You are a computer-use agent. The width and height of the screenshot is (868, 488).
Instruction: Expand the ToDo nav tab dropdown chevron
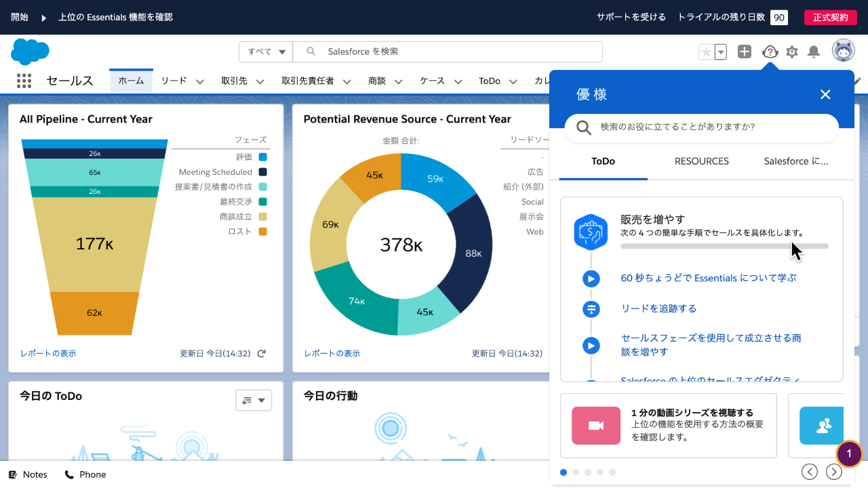coord(513,81)
